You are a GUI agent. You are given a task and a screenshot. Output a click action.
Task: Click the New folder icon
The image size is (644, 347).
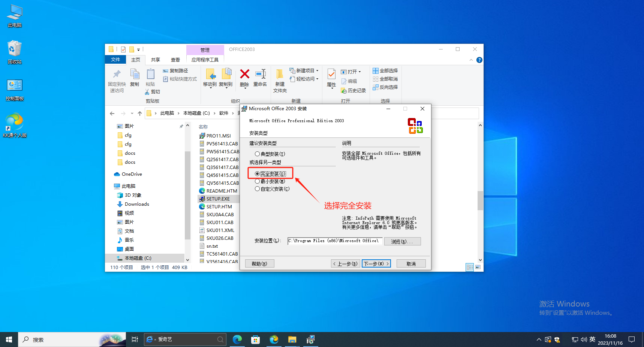click(x=280, y=74)
